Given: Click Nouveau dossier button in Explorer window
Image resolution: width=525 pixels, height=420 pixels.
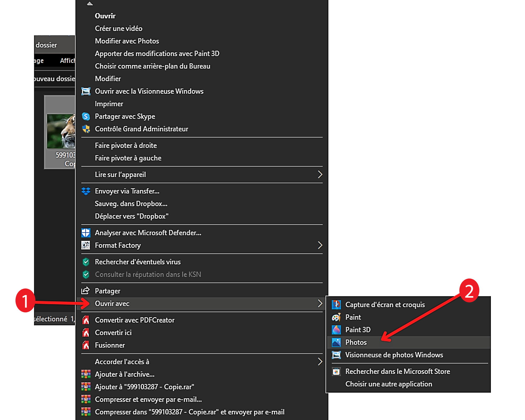Looking at the screenshot, I should pyautogui.click(x=55, y=79).
